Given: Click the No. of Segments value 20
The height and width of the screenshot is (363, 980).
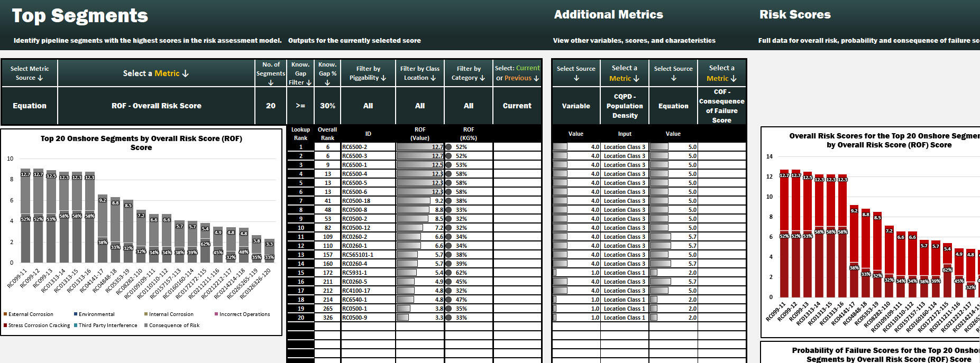Looking at the screenshot, I should coord(270,106).
